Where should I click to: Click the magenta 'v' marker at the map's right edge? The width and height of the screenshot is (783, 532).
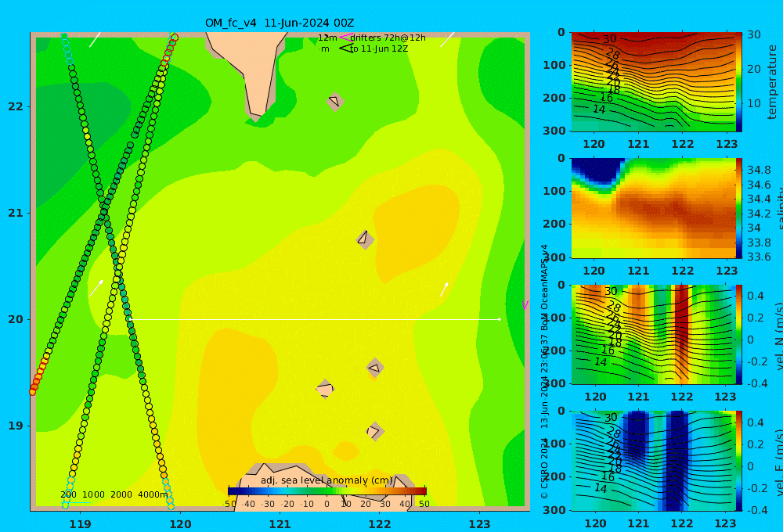525,305
